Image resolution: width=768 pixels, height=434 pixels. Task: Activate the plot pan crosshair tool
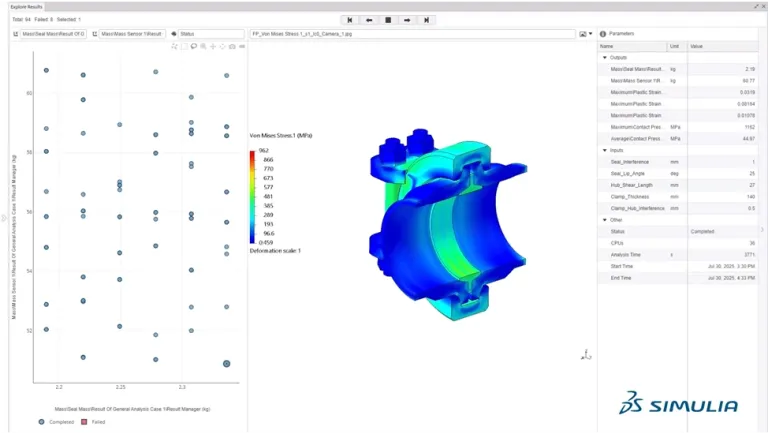coord(213,47)
